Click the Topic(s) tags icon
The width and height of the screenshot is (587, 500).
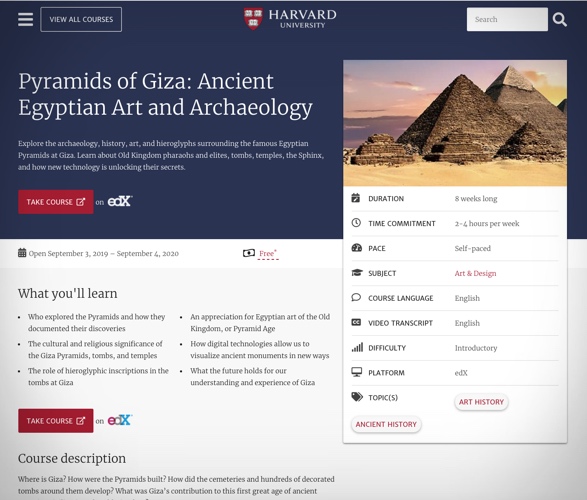(357, 397)
